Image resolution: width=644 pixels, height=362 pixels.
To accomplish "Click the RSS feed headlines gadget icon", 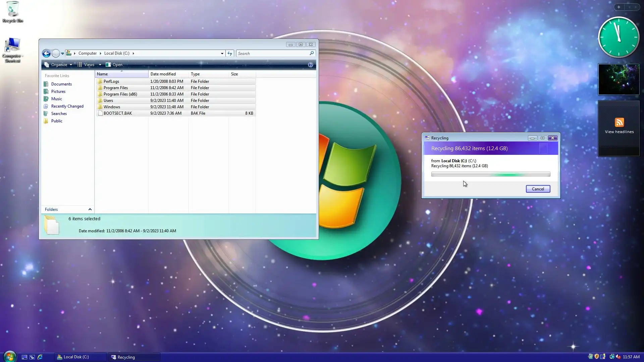I will coord(619,122).
